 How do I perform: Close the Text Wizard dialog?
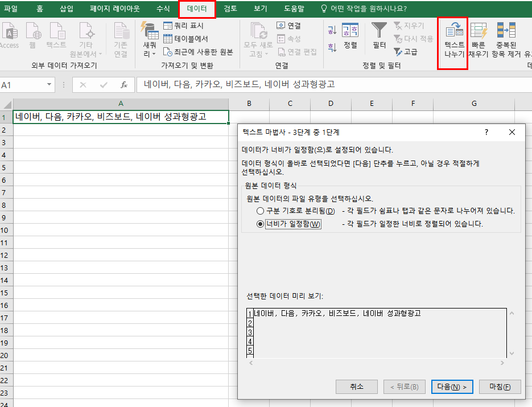click(x=512, y=132)
